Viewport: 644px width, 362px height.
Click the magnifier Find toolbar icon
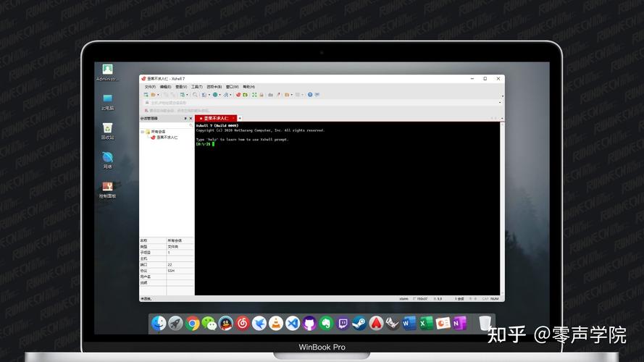(195, 94)
